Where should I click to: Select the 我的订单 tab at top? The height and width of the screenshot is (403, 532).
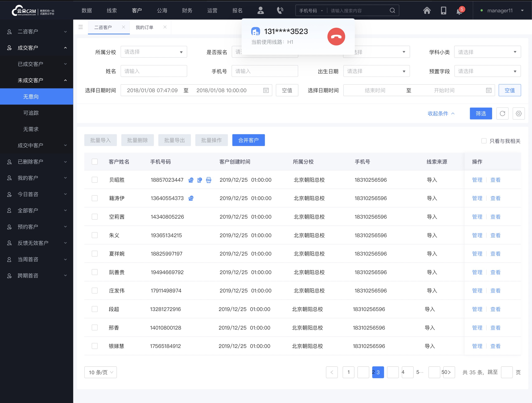[x=144, y=28]
